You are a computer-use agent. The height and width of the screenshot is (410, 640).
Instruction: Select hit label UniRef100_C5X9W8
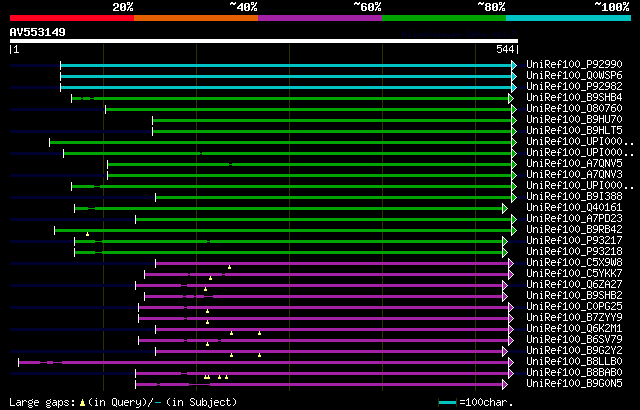574,263
